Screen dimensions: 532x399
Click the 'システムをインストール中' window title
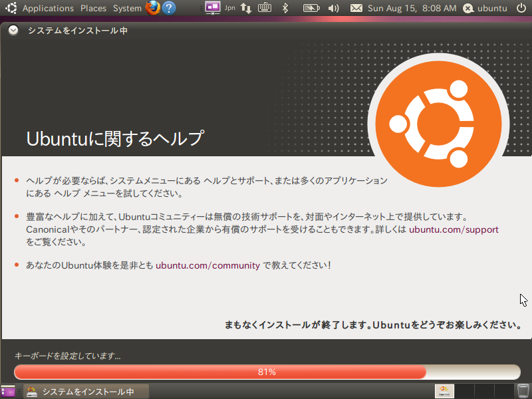(78, 31)
